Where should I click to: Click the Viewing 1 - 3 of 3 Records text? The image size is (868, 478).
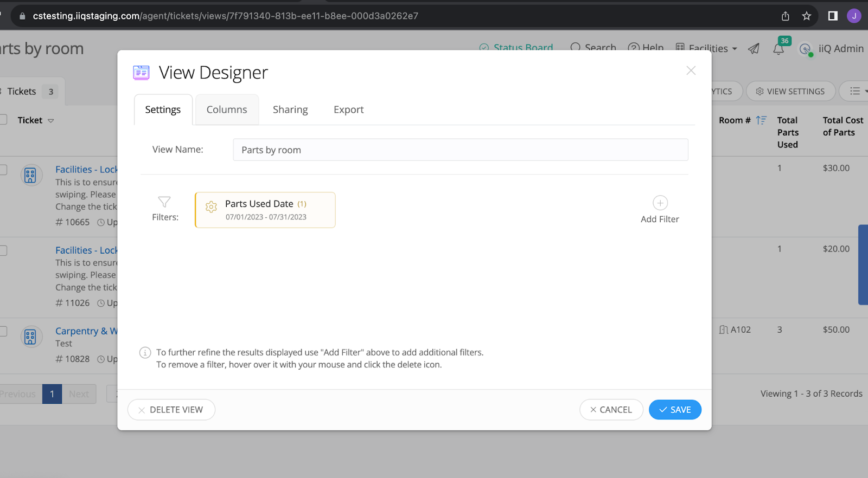[811, 393]
